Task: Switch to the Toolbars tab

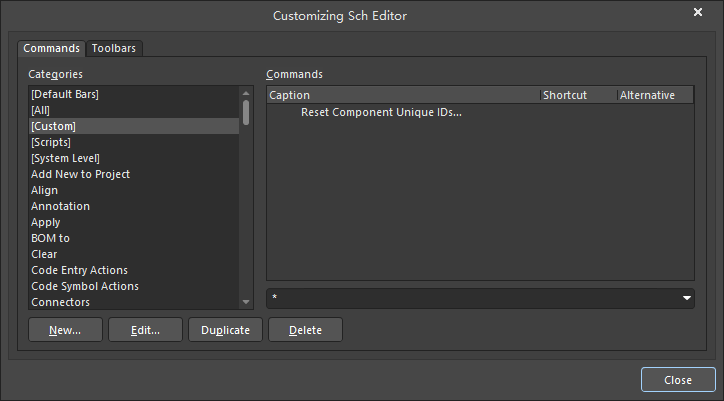Action: click(114, 48)
